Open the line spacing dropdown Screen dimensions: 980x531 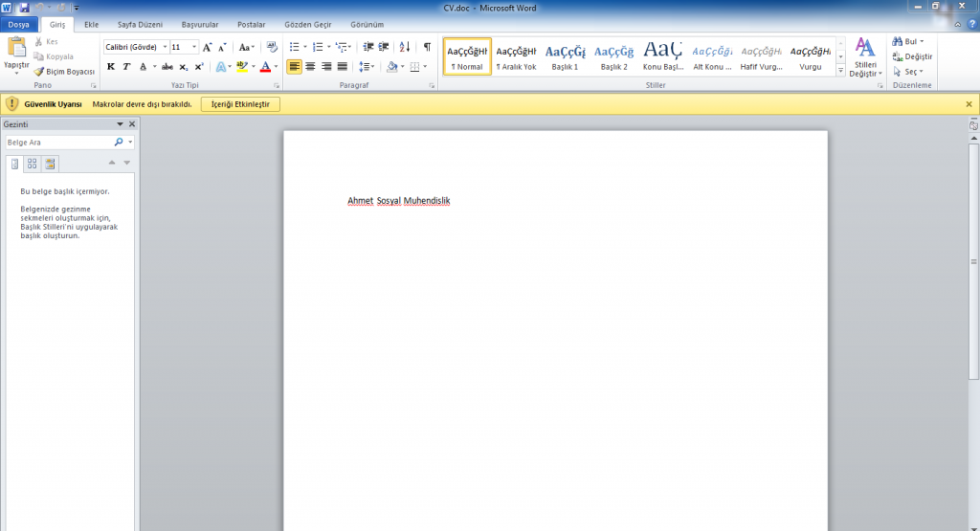pyautogui.click(x=367, y=67)
